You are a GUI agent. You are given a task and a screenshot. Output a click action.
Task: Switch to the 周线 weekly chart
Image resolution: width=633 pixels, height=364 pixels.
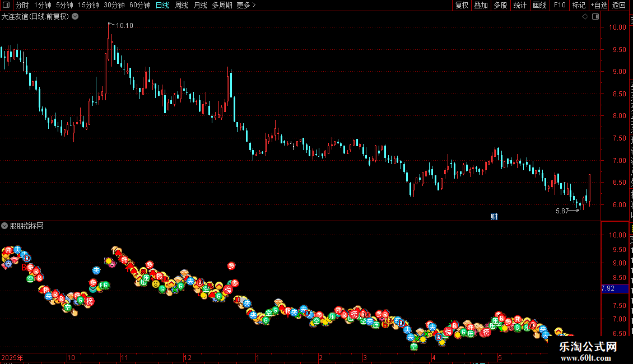coord(181,5)
